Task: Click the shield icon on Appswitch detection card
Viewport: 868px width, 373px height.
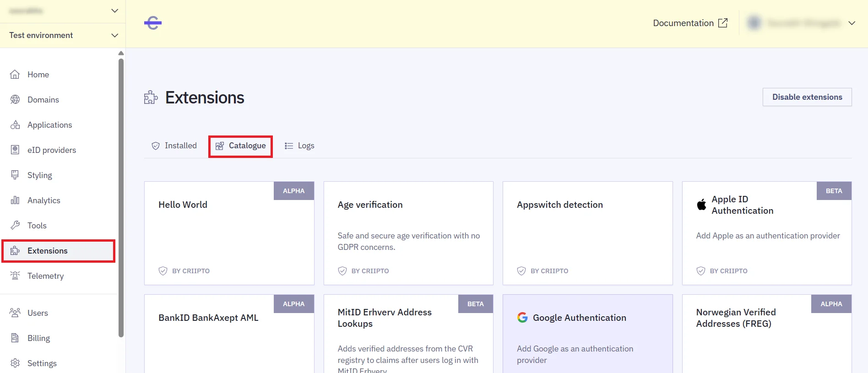Action: pos(521,271)
